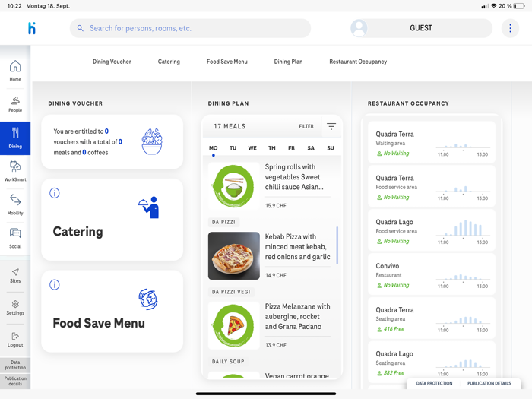Open the dining plan filter icon
Image resolution: width=532 pixels, height=399 pixels.
coord(331,127)
